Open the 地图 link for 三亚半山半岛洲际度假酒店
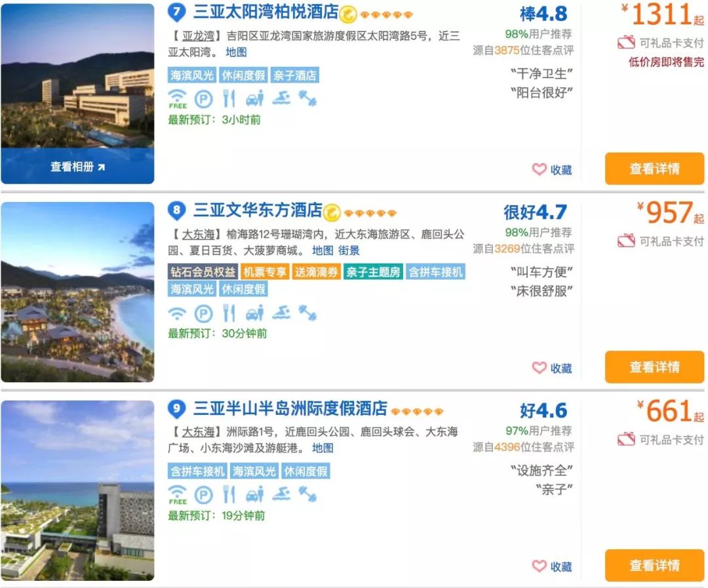 coord(323,448)
